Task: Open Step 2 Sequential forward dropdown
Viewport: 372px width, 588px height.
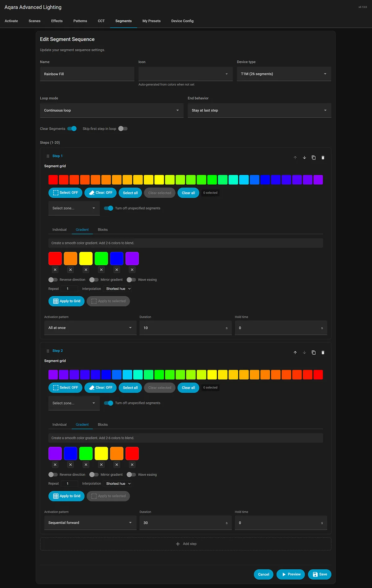Action: pyautogui.click(x=90, y=523)
